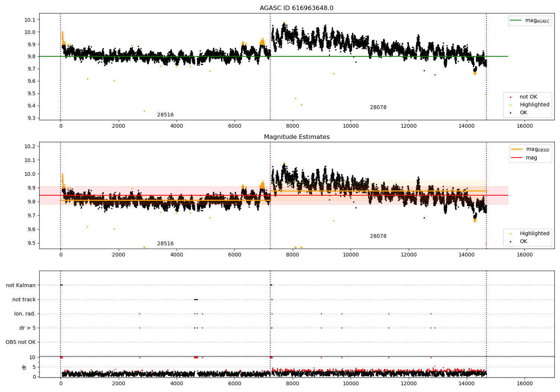Viewport: 560px width, 392px height.
Task: Select the mag AGASC legend entry in the top plot
Action: click(x=530, y=21)
